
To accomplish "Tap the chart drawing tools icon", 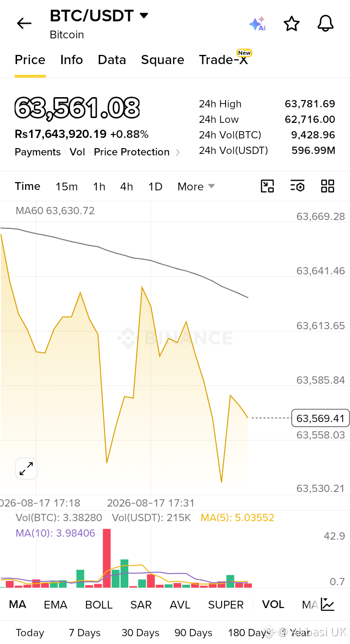I will (267, 186).
